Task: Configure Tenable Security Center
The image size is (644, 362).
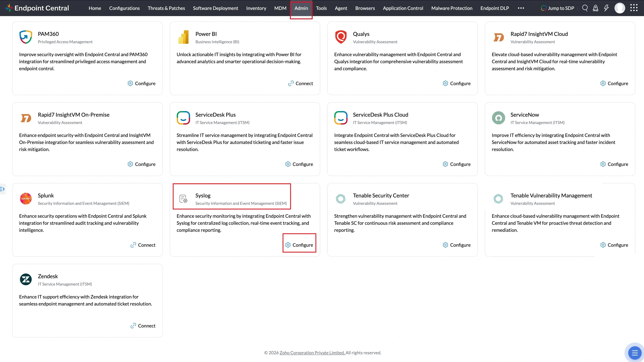Action: tap(457, 245)
